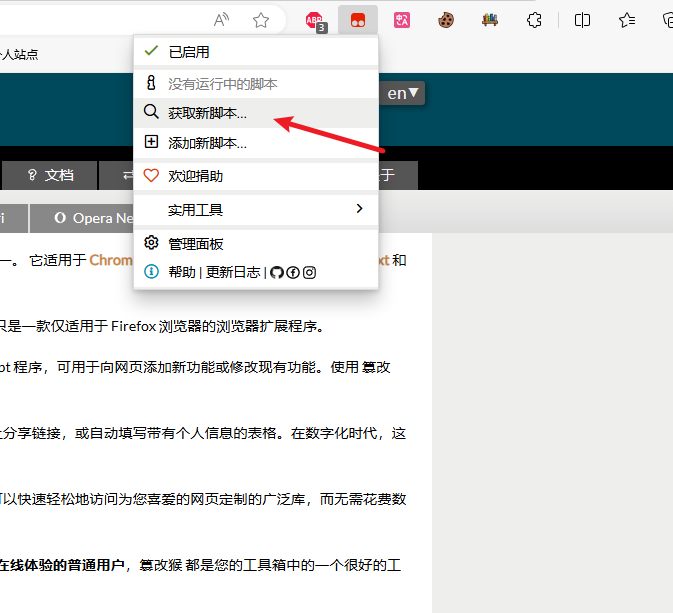This screenshot has height=613, width=673.
Task: Open the browser Extensions puzzle icon
Action: [x=535, y=20]
